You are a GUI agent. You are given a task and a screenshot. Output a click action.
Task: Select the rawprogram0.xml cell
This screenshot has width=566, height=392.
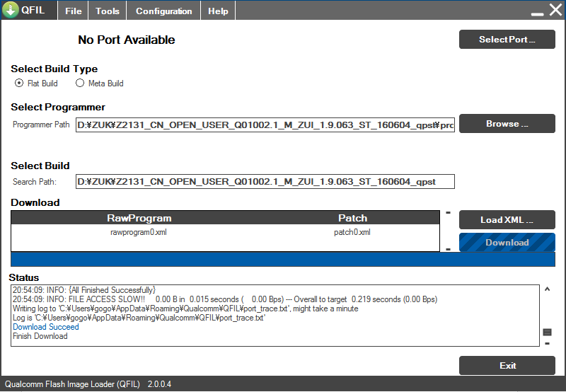click(139, 232)
